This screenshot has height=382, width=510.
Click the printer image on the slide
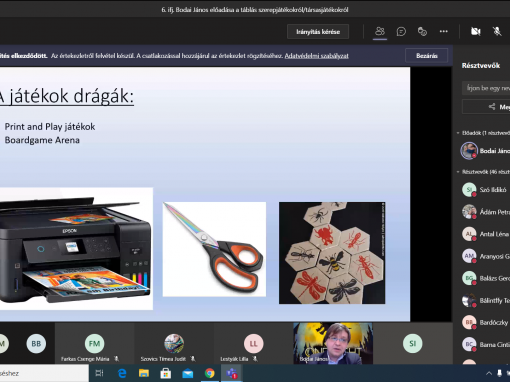tap(76, 249)
